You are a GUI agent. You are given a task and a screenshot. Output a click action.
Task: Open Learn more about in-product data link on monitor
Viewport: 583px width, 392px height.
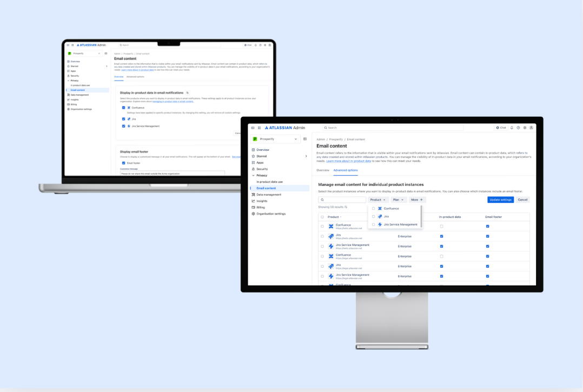point(348,161)
